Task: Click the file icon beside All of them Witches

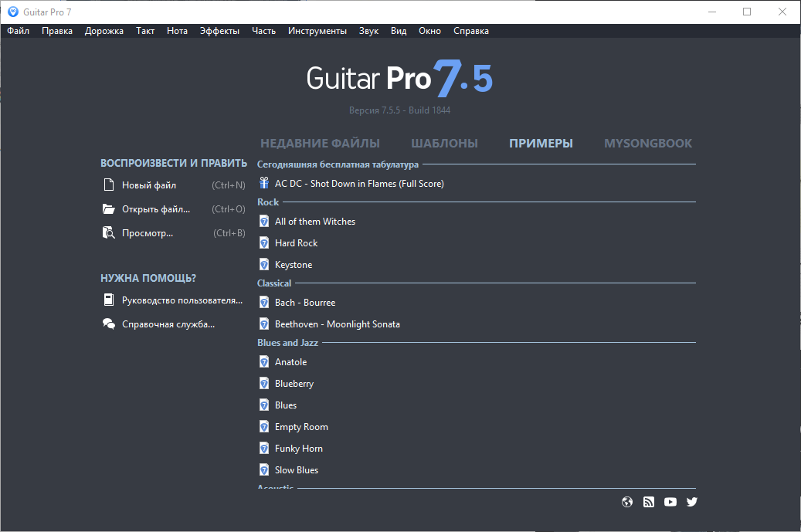Action: point(264,221)
